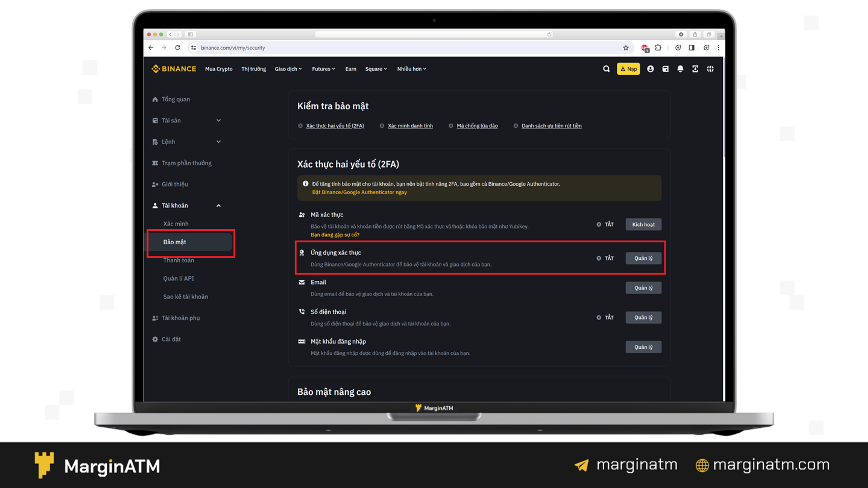Click Mua Crypto in top nav

(x=219, y=69)
